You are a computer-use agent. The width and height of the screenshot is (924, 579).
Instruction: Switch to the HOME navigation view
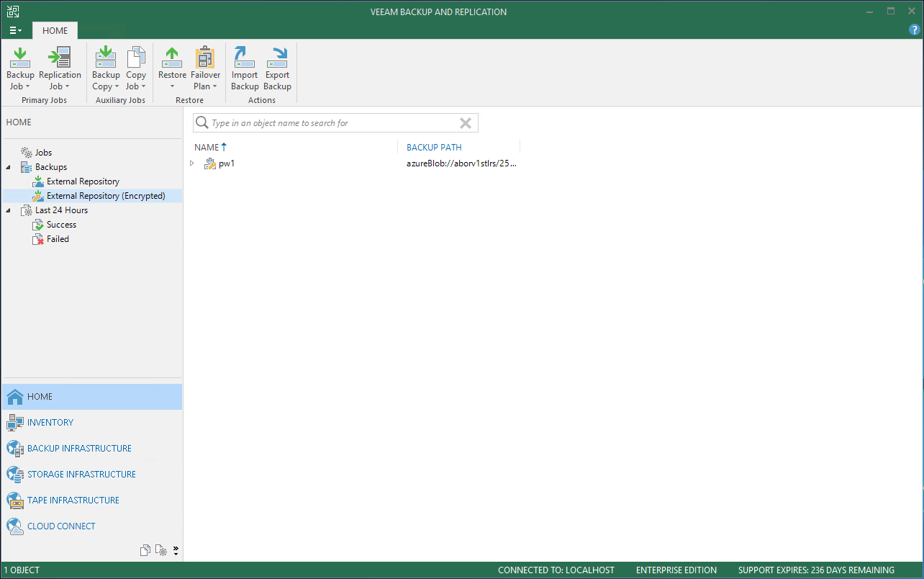(x=91, y=397)
